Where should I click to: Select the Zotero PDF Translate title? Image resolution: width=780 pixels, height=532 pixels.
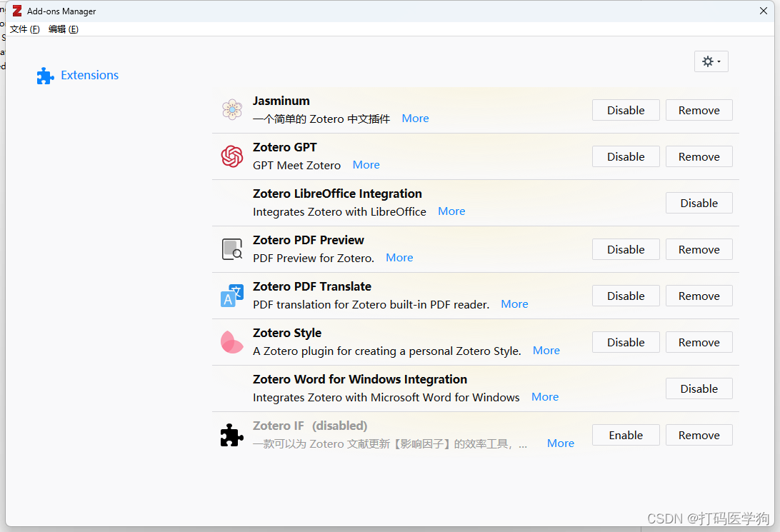[x=312, y=286]
